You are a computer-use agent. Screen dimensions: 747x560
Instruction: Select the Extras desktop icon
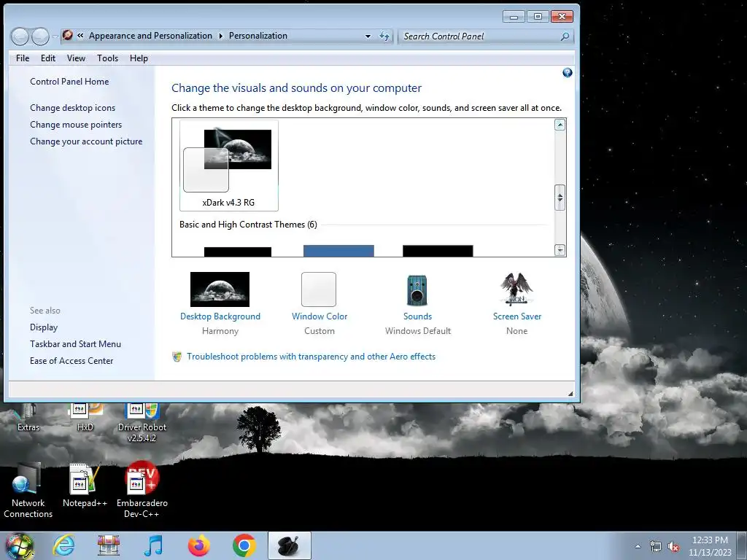pos(28,418)
